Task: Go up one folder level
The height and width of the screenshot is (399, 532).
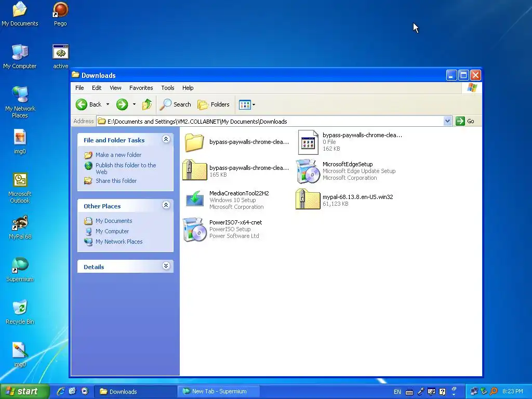Action: point(147,104)
